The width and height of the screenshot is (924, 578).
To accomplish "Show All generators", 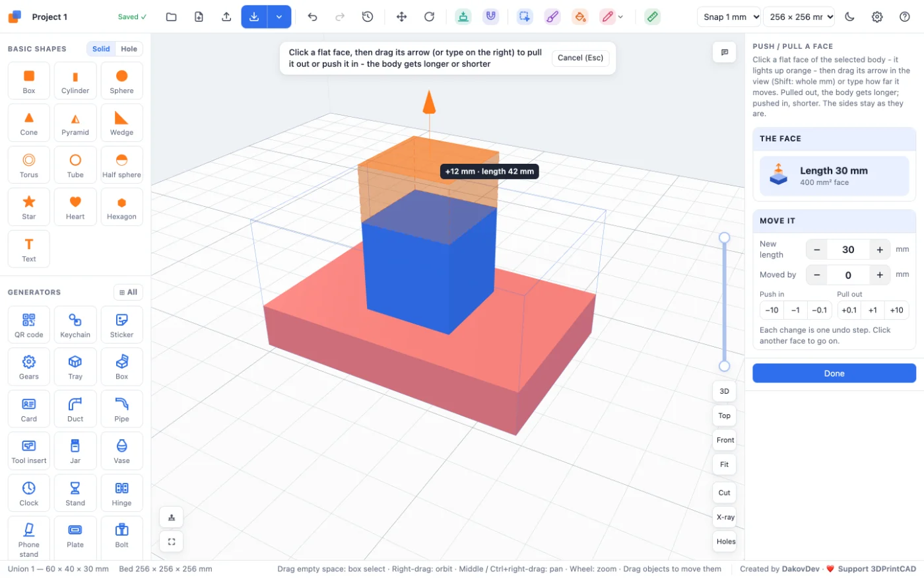I will 128,292.
